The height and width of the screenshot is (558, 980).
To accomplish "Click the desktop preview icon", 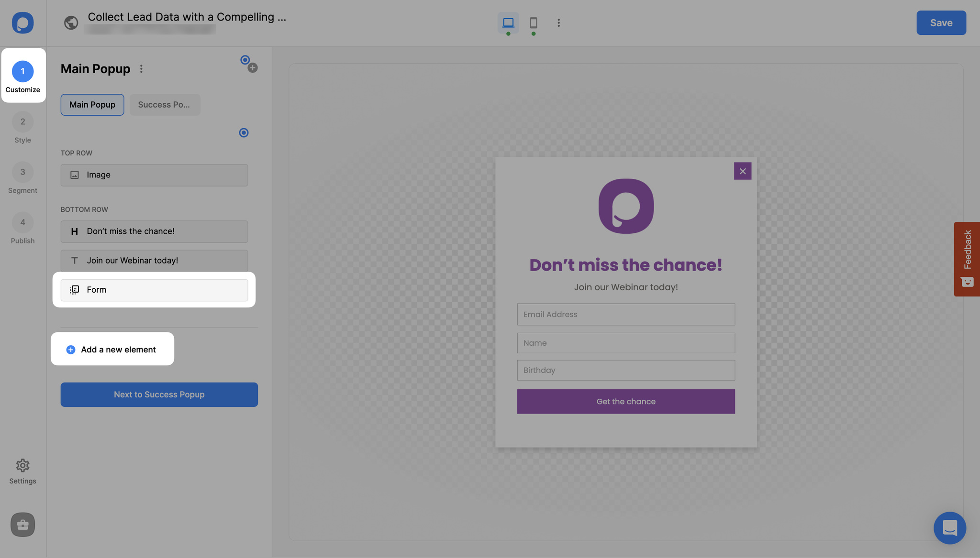I will coord(508,22).
